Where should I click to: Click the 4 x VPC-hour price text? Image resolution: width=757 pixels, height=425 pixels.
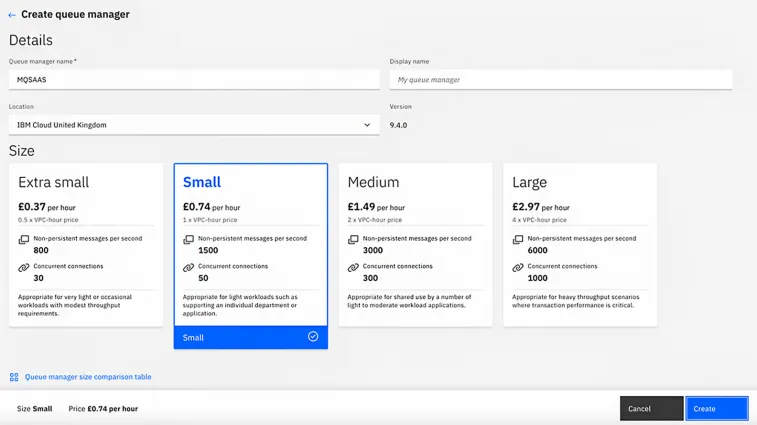coord(539,220)
